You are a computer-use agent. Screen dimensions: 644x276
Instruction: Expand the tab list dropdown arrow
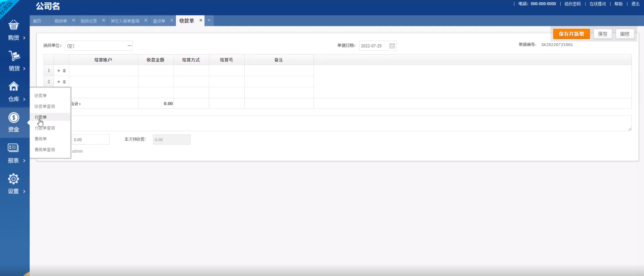[x=209, y=21]
